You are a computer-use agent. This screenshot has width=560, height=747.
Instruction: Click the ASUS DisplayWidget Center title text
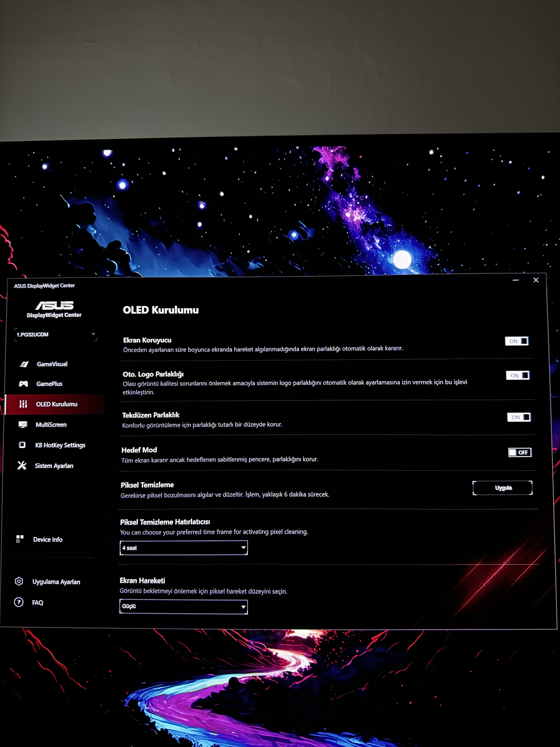[44, 286]
